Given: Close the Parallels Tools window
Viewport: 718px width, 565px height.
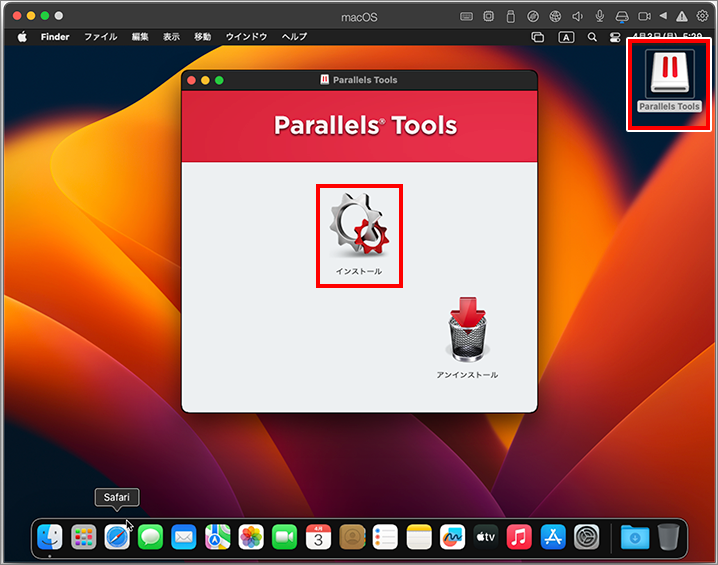Looking at the screenshot, I should 191,81.
